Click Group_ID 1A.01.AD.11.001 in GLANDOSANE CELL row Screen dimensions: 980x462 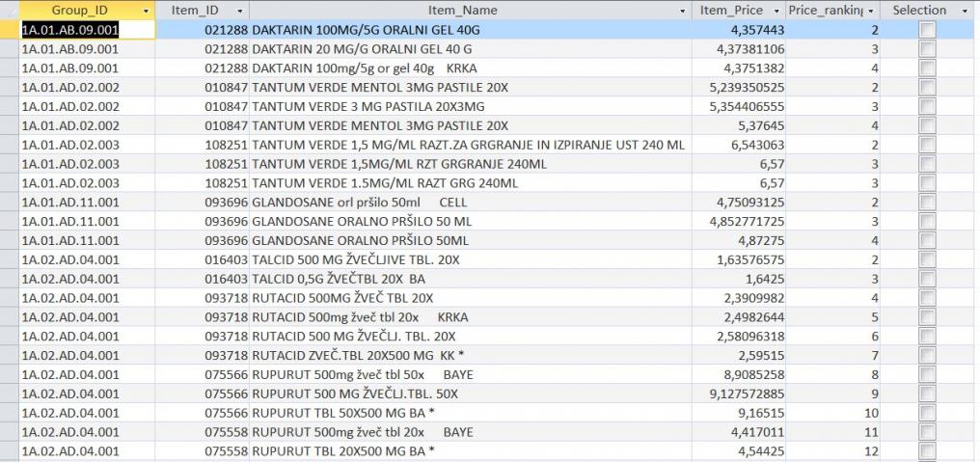tap(87, 202)
